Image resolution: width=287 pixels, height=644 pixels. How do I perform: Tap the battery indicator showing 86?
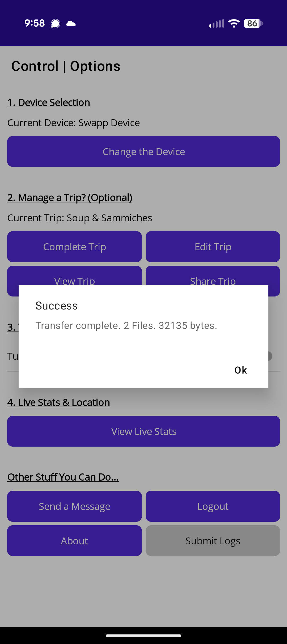[x=253, y=23]
